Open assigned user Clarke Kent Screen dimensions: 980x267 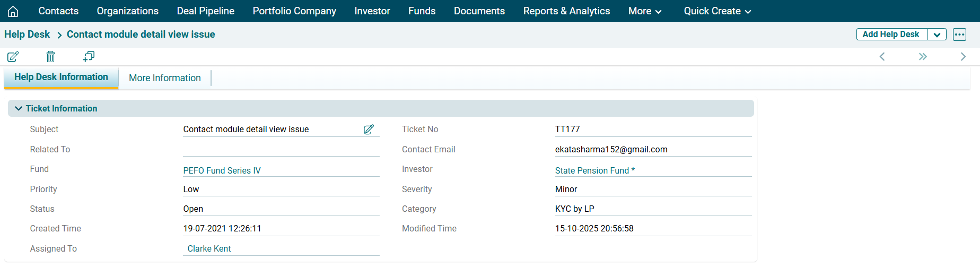209,248
